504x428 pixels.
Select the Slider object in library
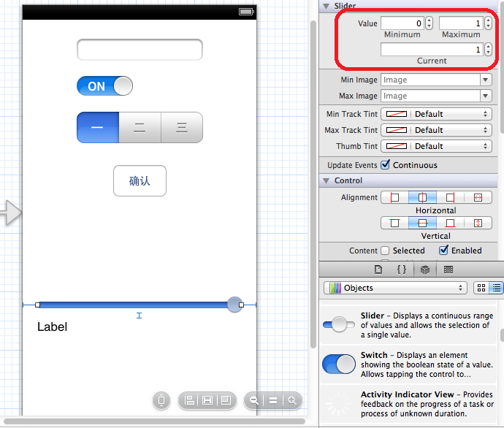pyautogui.click(x=408, y=324)
